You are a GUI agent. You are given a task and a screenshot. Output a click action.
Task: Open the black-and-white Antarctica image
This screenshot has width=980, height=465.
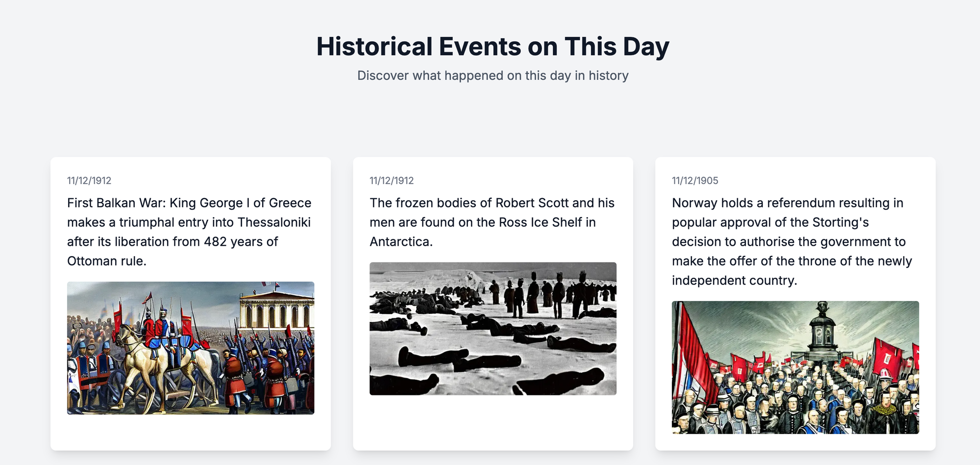pyautogui.click(x=493, y=329)
